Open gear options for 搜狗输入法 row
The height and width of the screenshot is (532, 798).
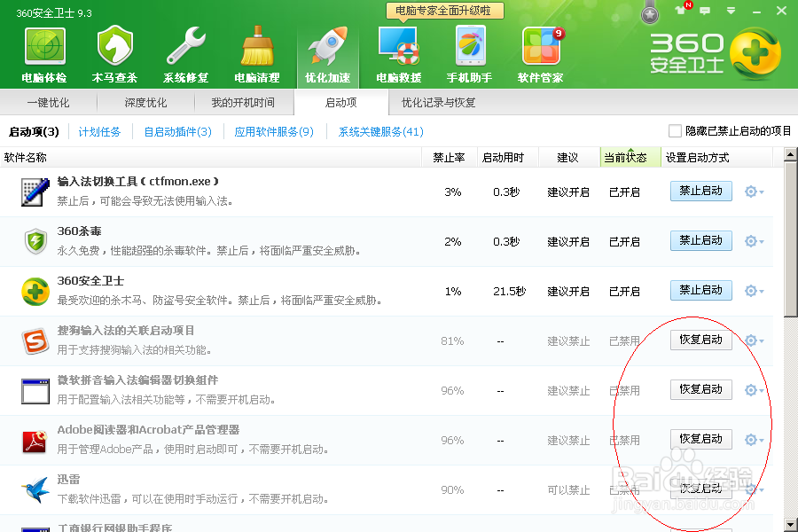[755, 340]
